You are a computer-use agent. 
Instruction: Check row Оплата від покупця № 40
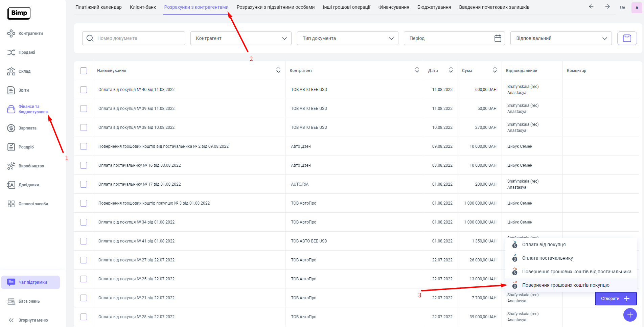coord(84,90)
